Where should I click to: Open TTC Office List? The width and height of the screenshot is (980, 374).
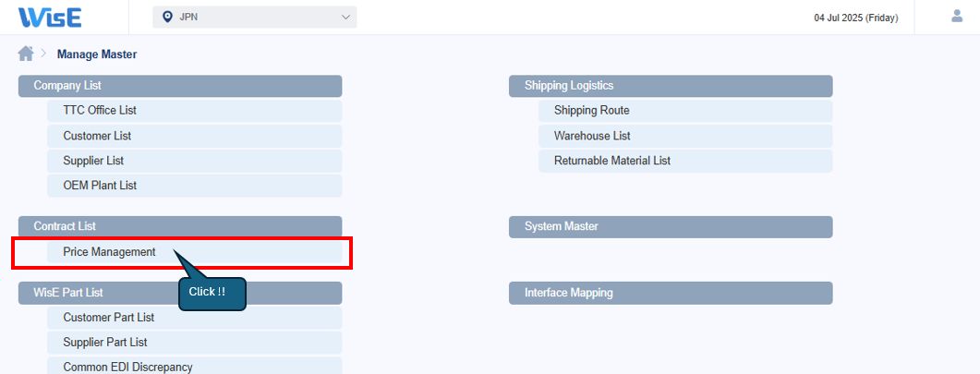(x=100, y=111)
